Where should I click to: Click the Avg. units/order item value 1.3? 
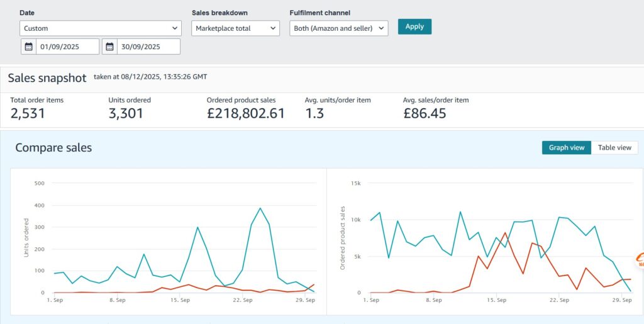tap(315, 113)
